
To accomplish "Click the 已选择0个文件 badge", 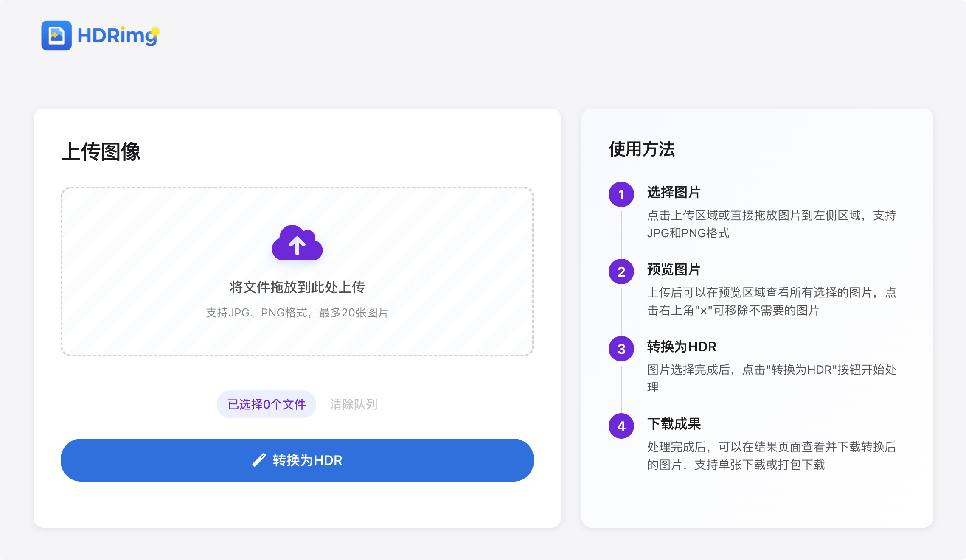I will 267,404.
